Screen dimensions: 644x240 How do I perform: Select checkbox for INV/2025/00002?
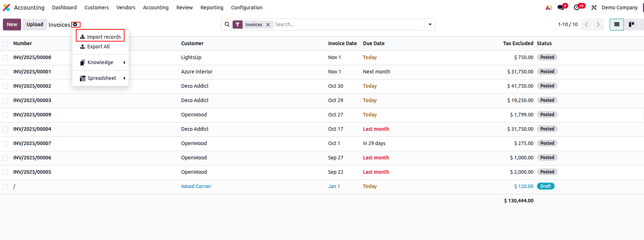pyautogui.click(x=5, y=86)
